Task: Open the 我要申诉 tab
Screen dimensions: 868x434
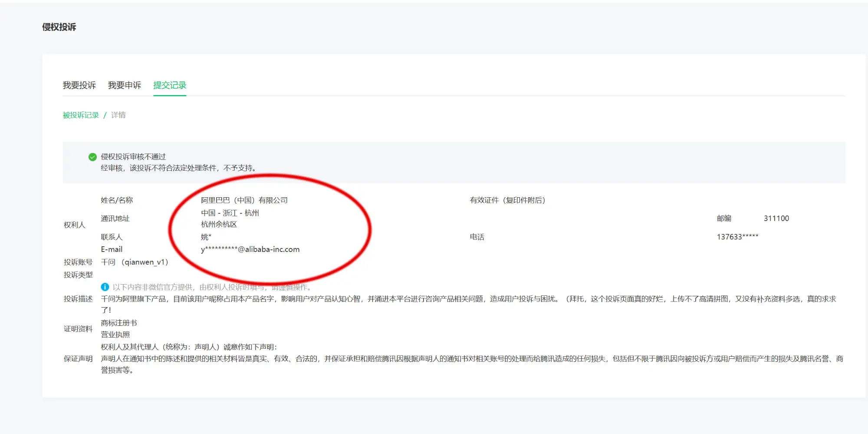Action: [x=124, y=85]
